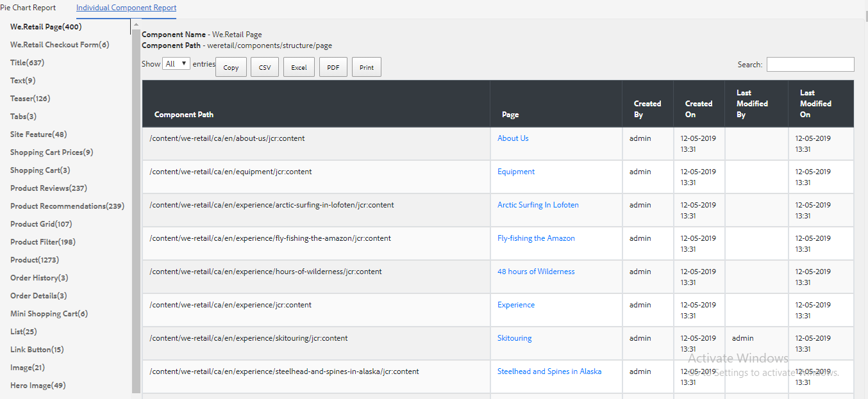This screenshot has width=868, height=399.
Task: Click the Copy export button
Action: click(x=231, y=67)
